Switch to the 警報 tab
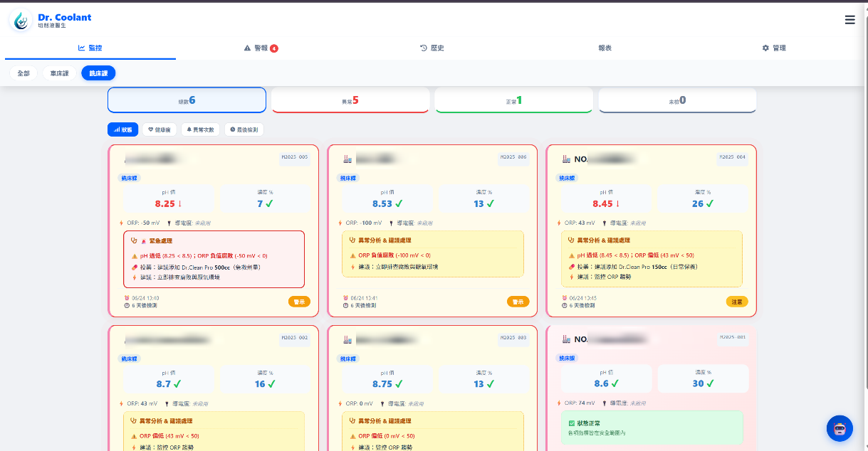The image size is (868, 451). (261, 48)
